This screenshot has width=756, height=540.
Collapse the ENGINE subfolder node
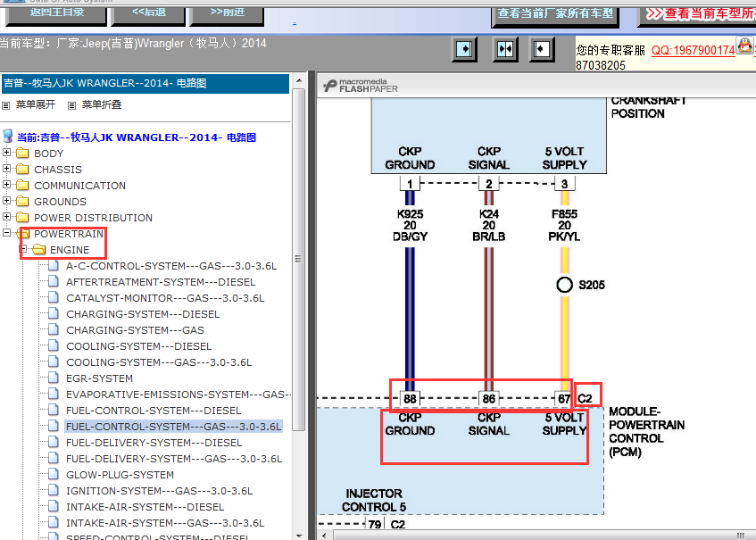point(22,249)
